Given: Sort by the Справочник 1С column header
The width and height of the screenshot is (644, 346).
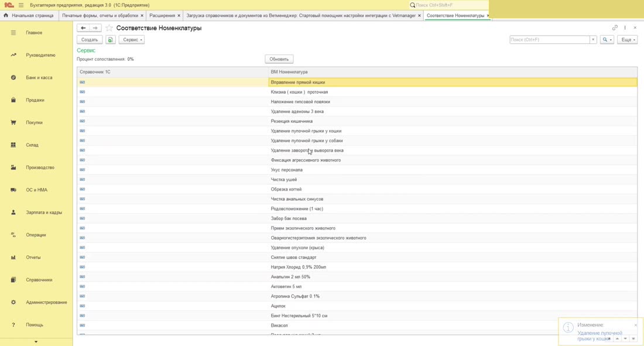Looking at the screenshot, I should 173,72.
